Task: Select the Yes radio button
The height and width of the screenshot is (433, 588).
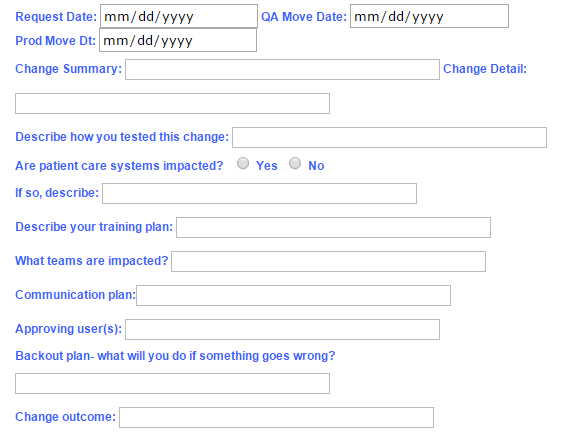Action: (243, 163)
